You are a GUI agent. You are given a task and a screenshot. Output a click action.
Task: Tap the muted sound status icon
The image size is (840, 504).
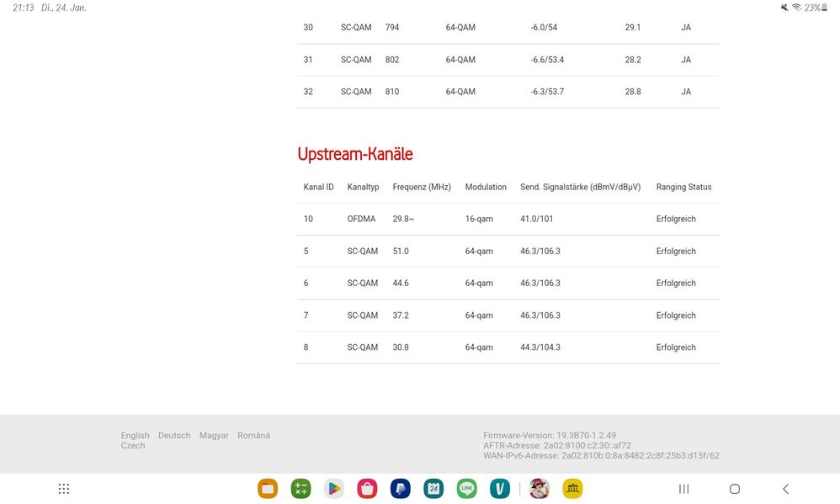pyautogui.click(x=784, y=8)
